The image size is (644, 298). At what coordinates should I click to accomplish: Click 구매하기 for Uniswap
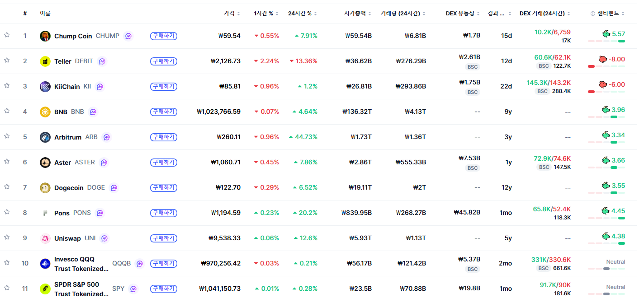point(164,238)
